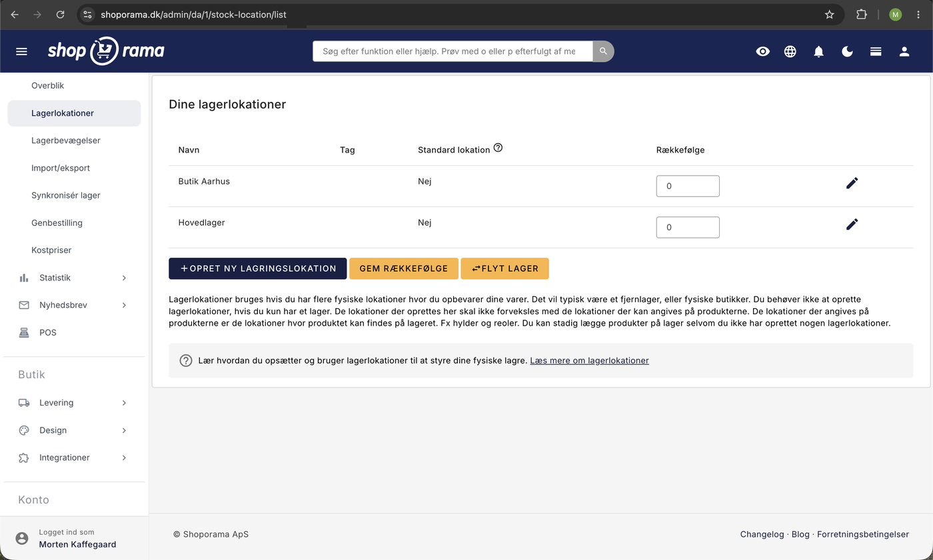Open the Blog footer link
Image resolution: width=933 pixels, height=560 pixels.
pyautogui.click(x=800, y=534)
